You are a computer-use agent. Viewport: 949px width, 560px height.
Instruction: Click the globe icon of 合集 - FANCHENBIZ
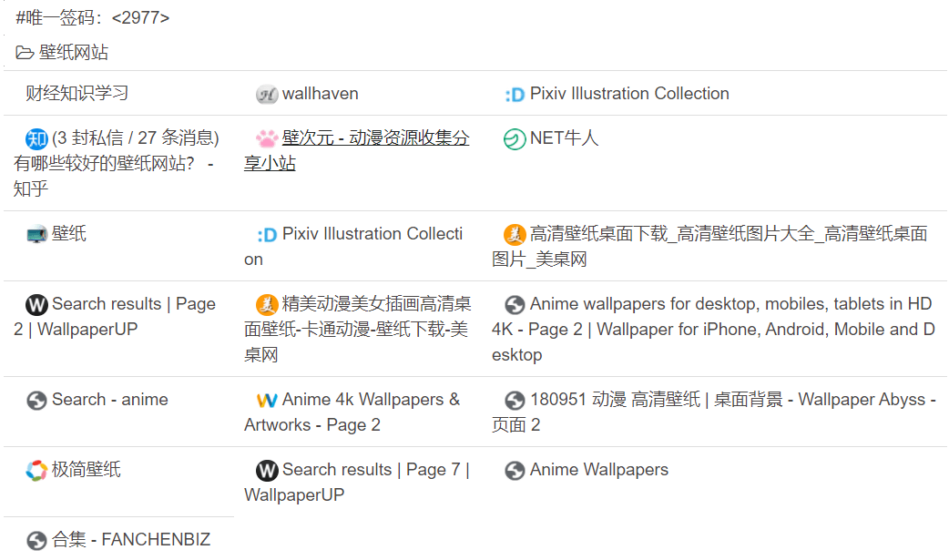[36, 540]
